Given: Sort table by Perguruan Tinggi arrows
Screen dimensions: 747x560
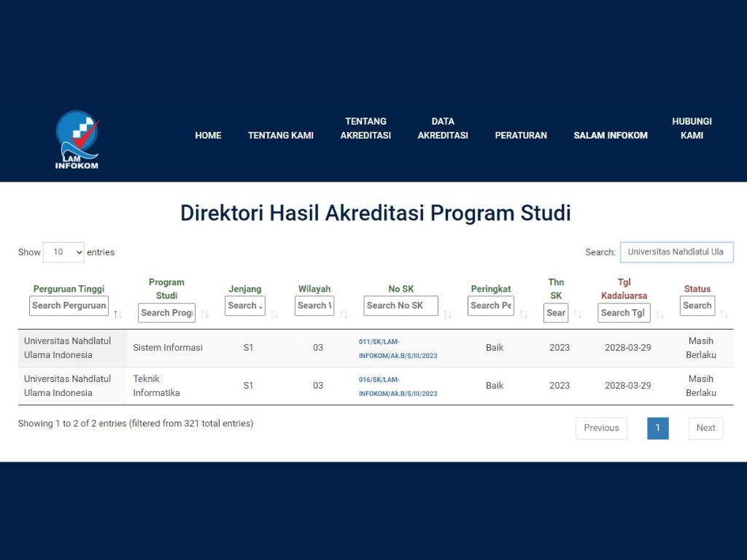Looking at the screenshot, I should pos(117,314).
